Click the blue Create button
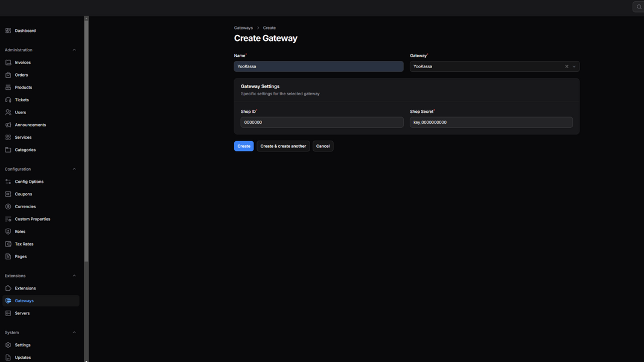 click(244, 146)
